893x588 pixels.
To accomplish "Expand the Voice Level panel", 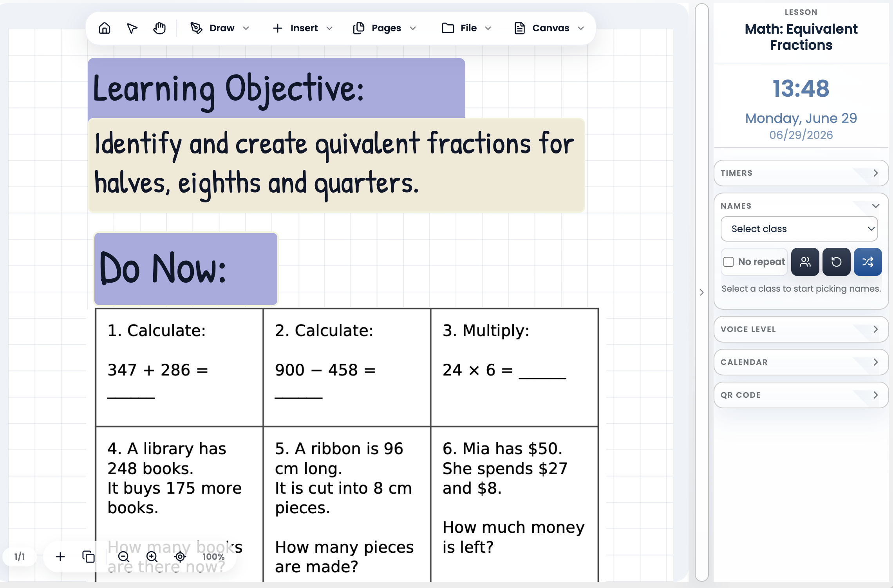I will click(801, 329).
